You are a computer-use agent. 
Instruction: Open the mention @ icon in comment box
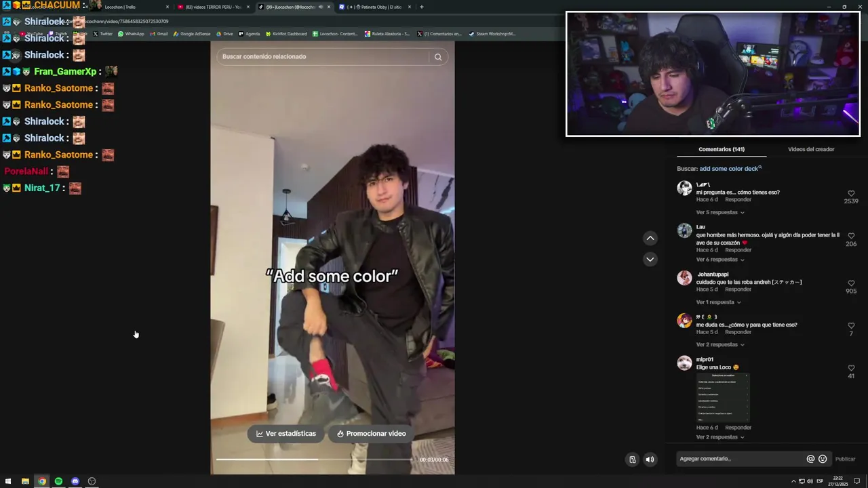click(810, 459)
